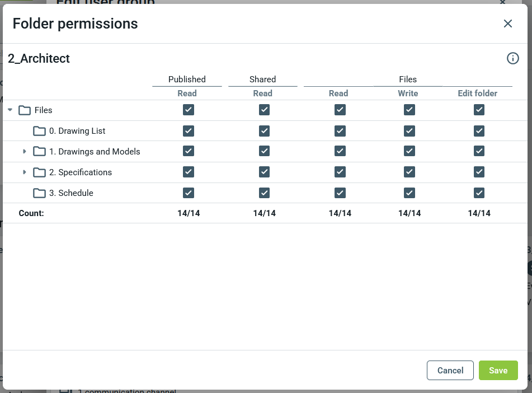
Task: Toggle Files Read for 1. Drawings and Models
Action: (340, 152)
